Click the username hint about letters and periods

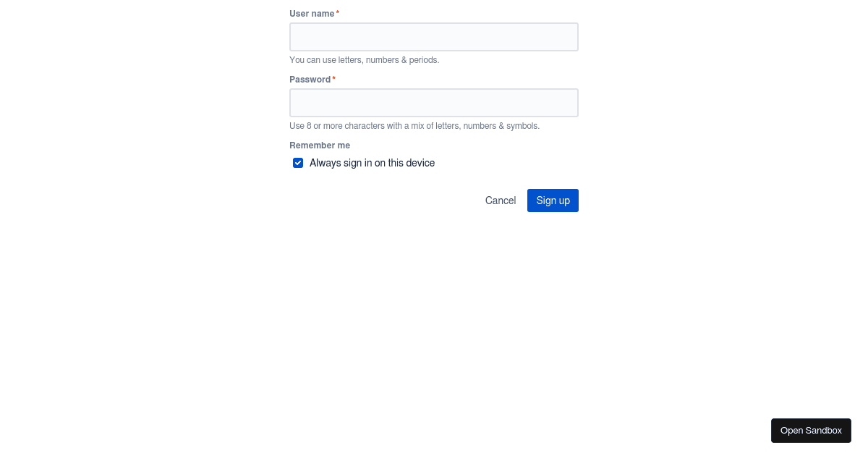364,60
